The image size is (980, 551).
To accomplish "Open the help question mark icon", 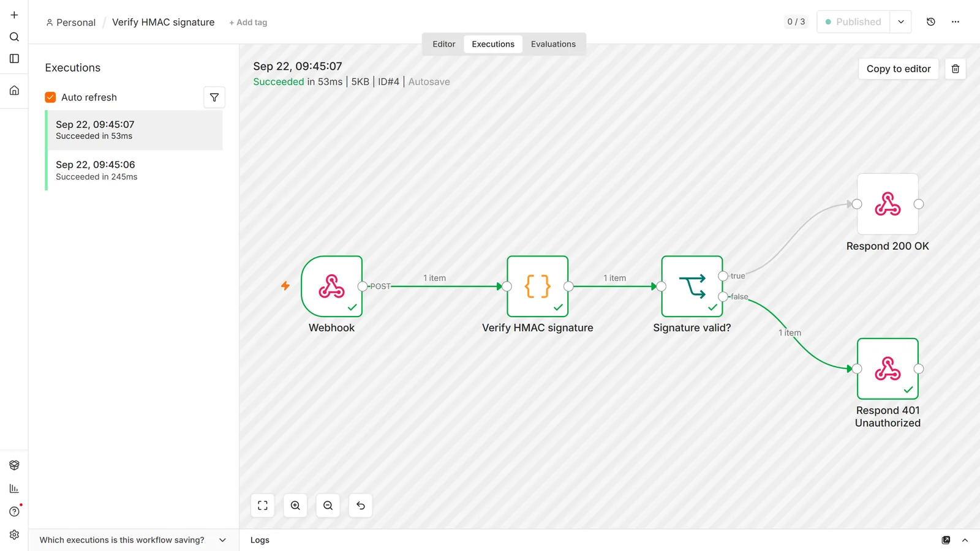I will [x=14, y=512].
